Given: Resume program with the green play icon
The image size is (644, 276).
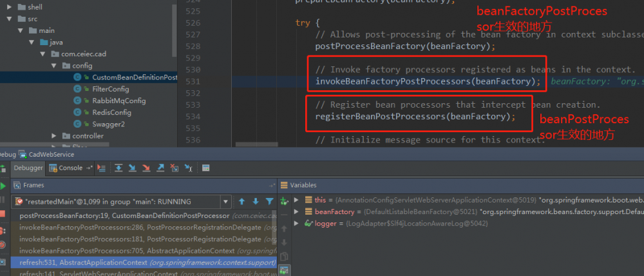Looking at the screenshot, I should pyautogui.click(x=3, y=186).
